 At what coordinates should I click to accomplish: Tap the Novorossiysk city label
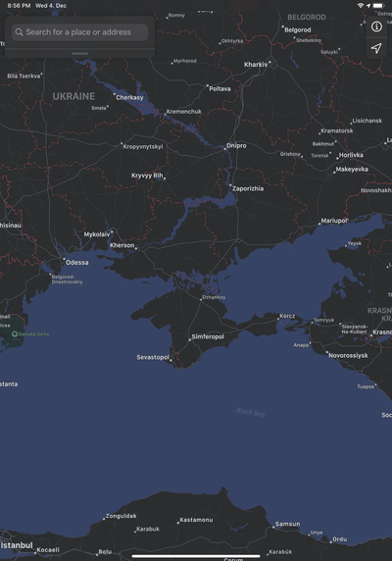(348, 355)
